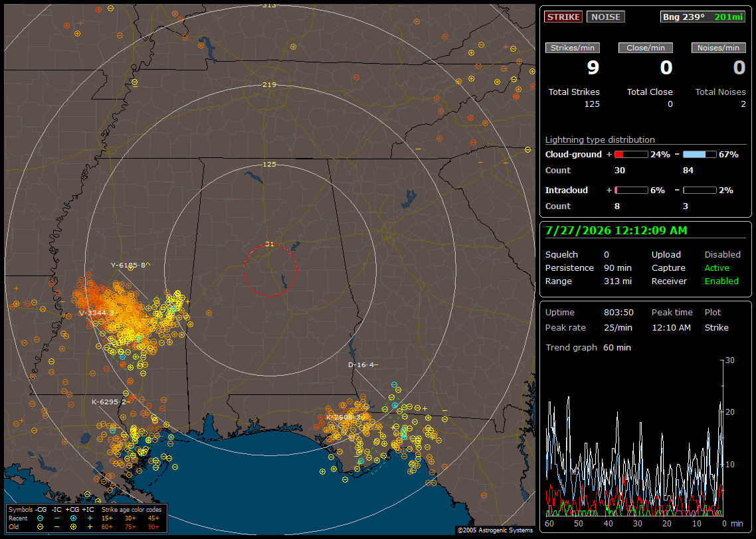
Task: Click the bearing and distance readout
Action: [702, 17]
